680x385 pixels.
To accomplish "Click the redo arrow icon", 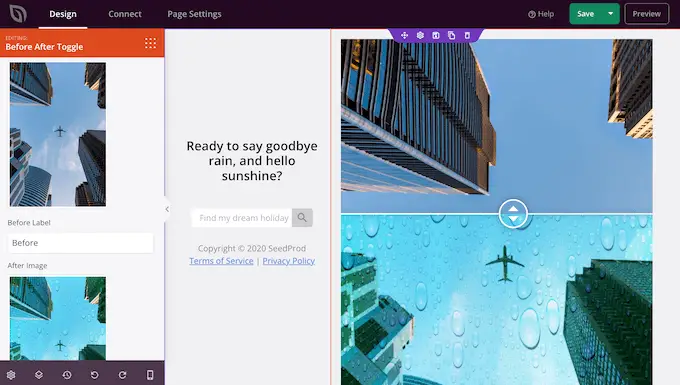I will 122,375.
